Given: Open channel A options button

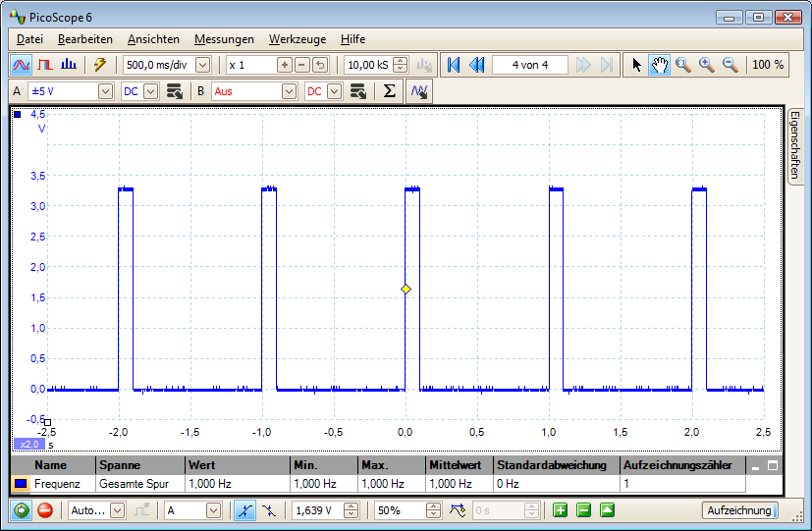Looking at the screenshot, I should [x=175, y=91].
